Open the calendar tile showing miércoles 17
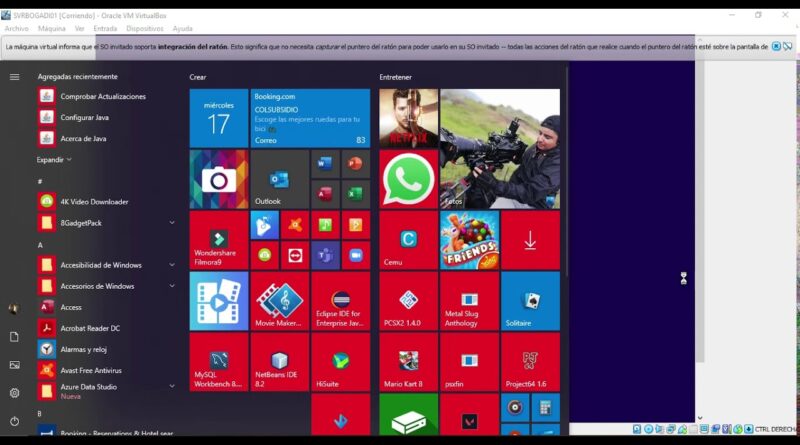 pos(219,118)
